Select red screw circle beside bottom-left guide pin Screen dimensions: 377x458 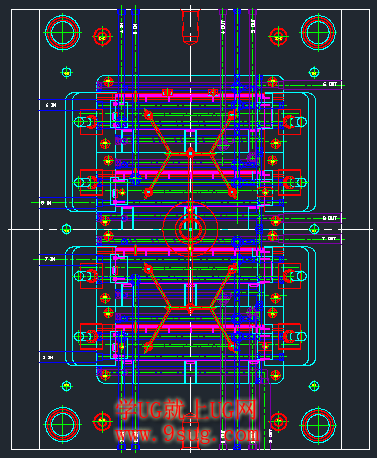(x=102, y=421)
